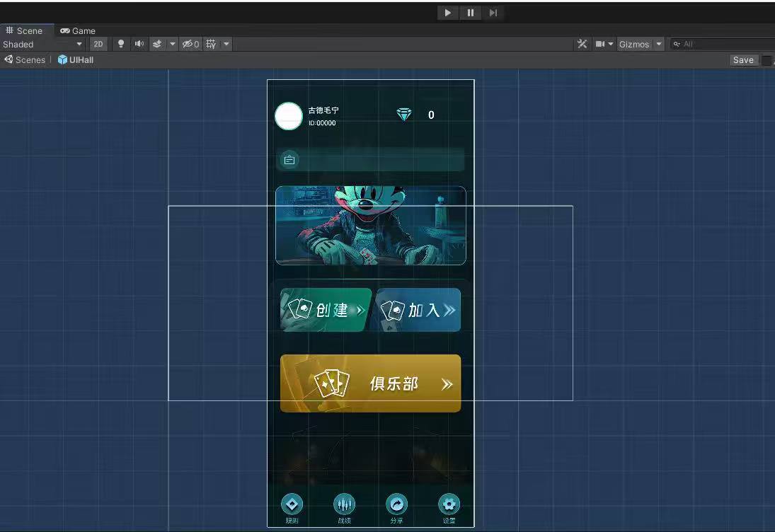The height and width of the screenshot is (532, 775).
Task: Toggle 2D view mode
Action: coord(98,44)
